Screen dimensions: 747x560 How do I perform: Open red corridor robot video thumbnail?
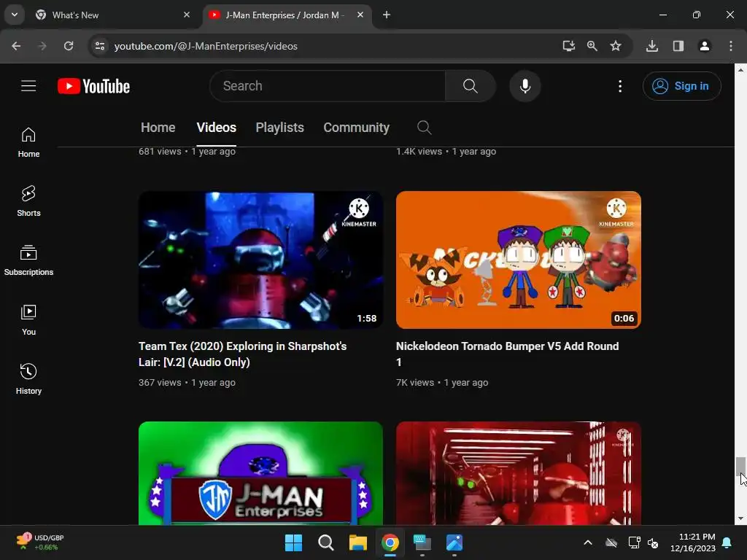pyautogui.click(x=519, y=473)
